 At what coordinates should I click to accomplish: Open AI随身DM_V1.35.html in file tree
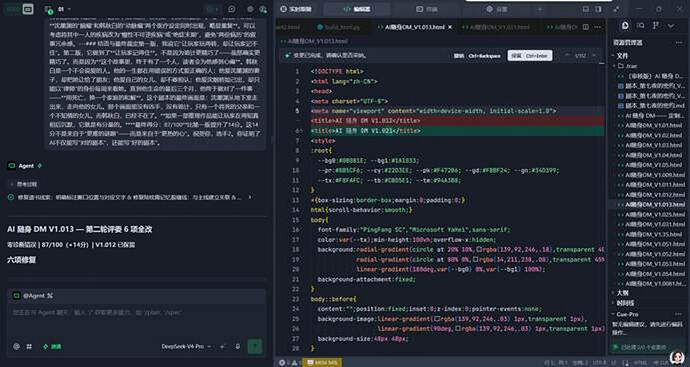click(653, 234)
